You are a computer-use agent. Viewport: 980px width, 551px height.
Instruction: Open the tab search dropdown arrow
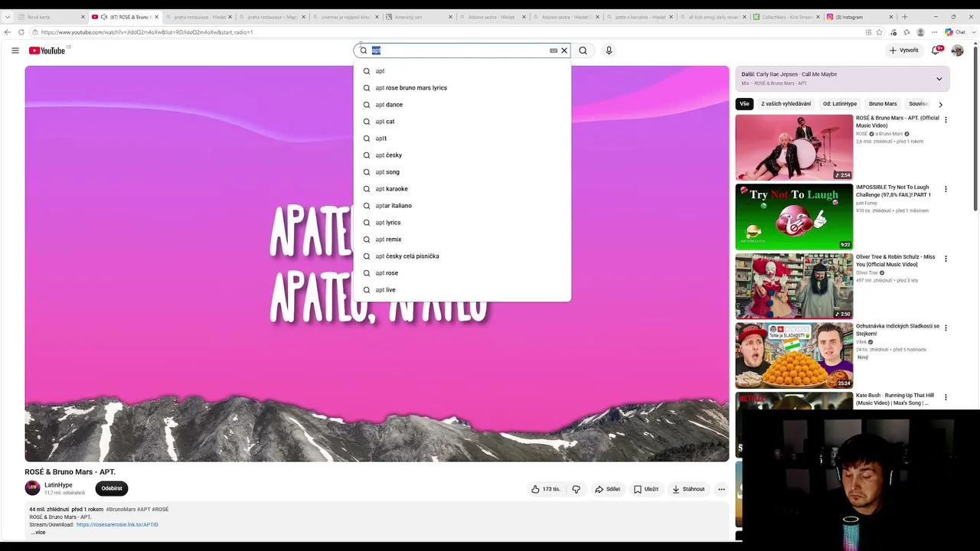(8, 17)
